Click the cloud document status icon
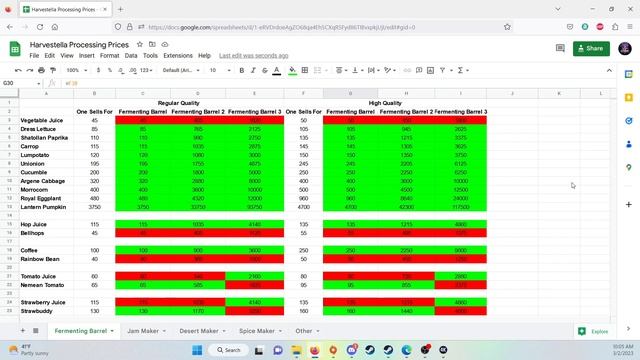 165,44
